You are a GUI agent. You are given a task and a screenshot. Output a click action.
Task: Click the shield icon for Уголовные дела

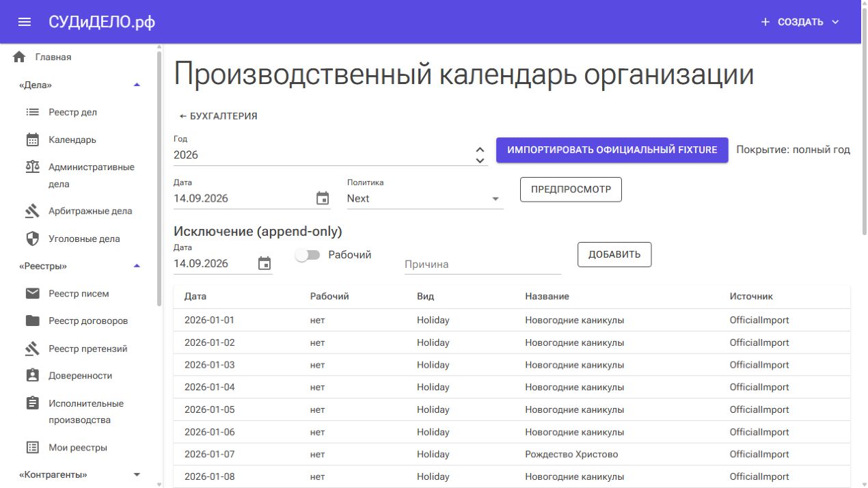click(x=32, y=239)
